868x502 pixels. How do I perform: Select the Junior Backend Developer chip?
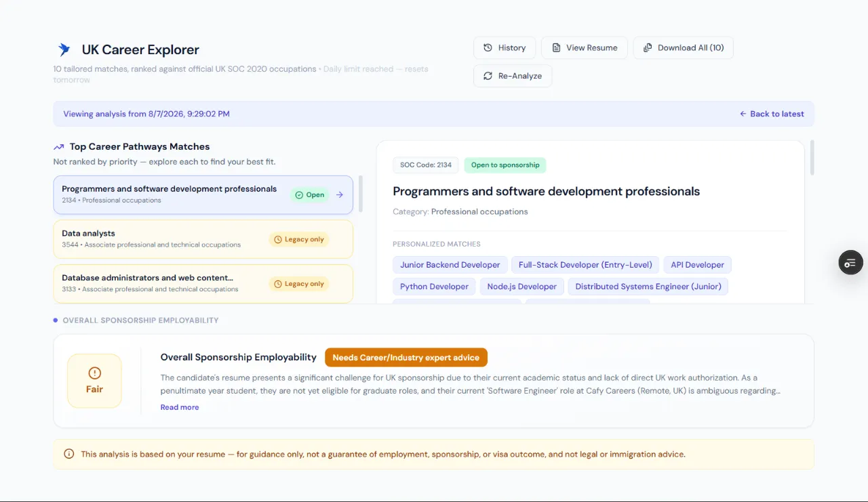[450, 265]
